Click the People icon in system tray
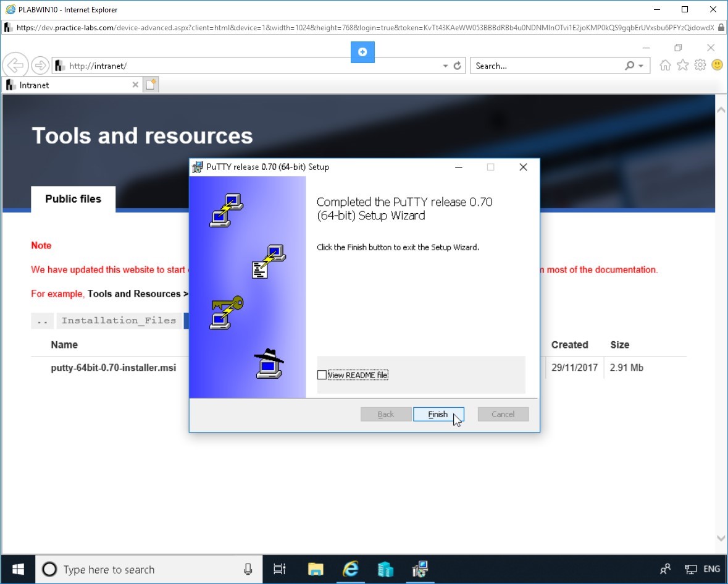The width and height of the screenshot is (728, 584). click(x=665, y=569)
